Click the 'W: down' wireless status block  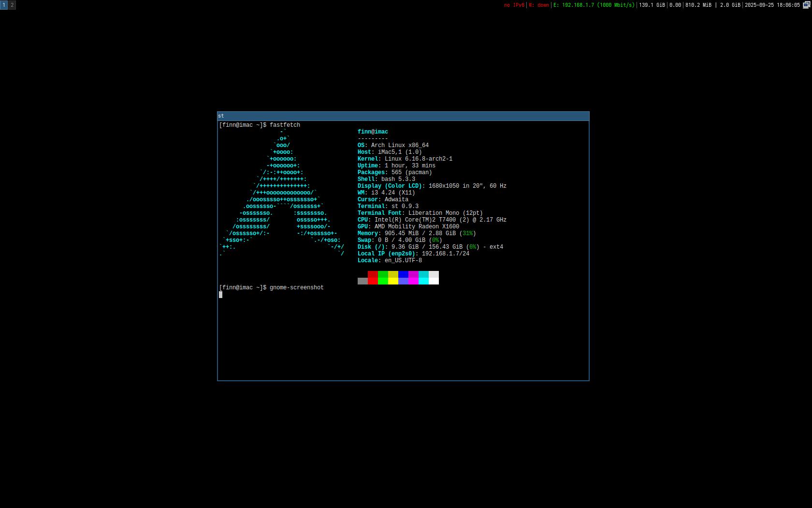(x=539, y=5)
